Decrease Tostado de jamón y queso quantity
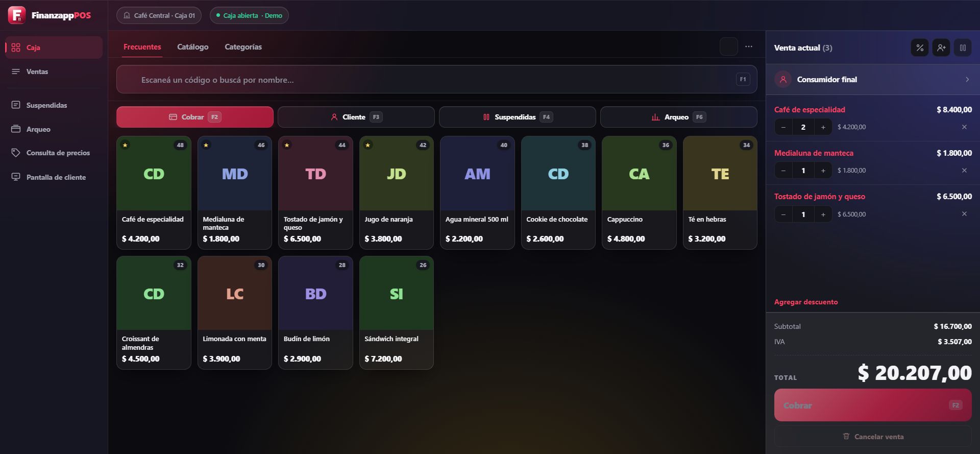This screenshot has height=454, width=980. [x=783, y=214]
